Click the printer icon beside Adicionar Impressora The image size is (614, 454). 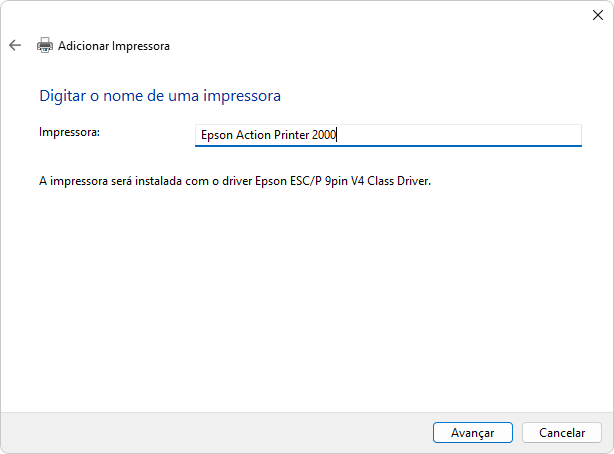[x=45, y=45]
